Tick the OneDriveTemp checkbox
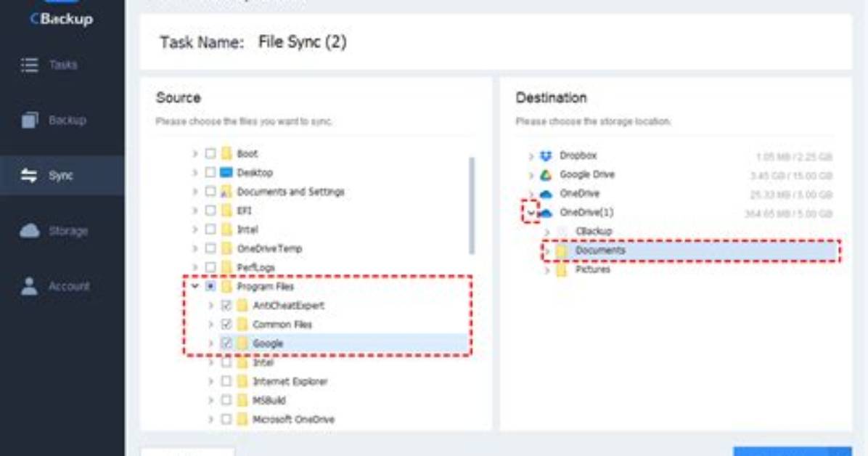Viewport: 868px width, 456px height. pos(210,248)
